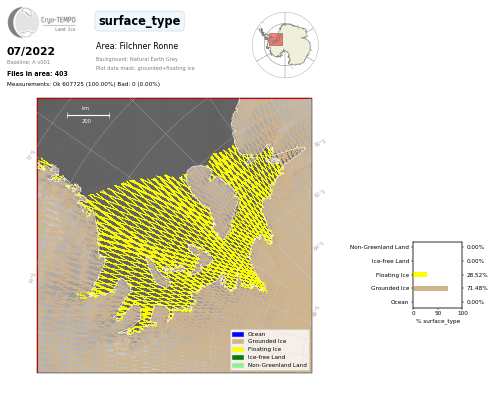Click the surface_type title box
The width and height of the screenshot is (492, 410).
tap(140, 21)
